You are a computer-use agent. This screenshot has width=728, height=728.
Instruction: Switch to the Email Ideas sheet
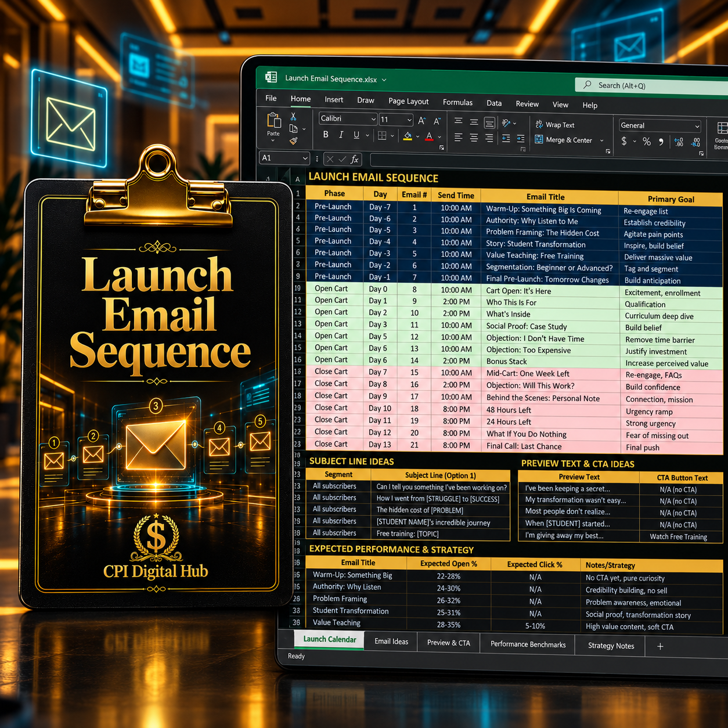tap(391, 641)
